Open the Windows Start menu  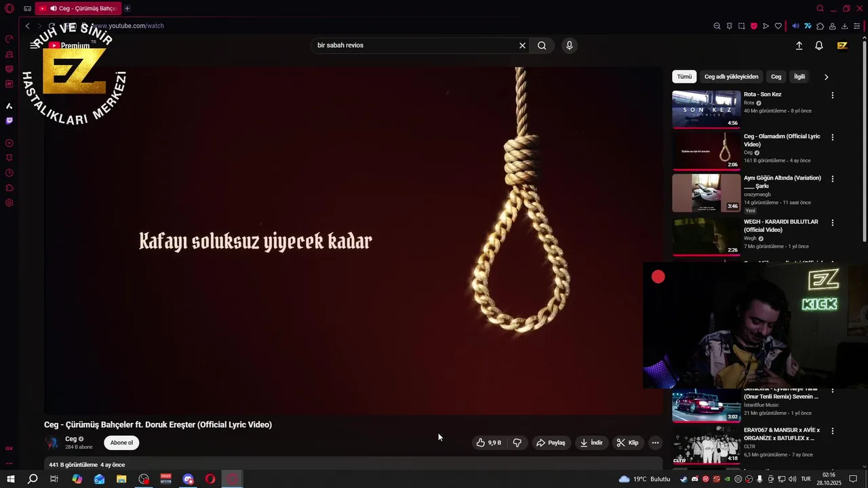click(11, 479)
